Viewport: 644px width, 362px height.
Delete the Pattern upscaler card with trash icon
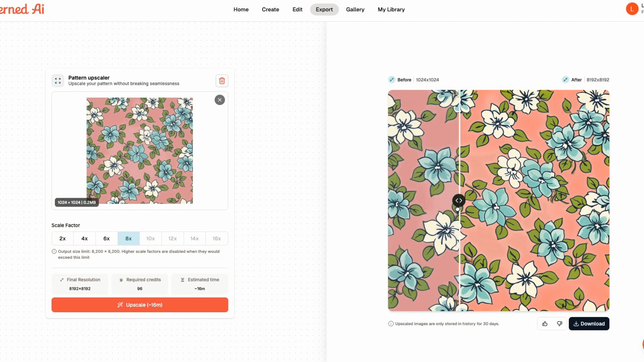coord(222,81)
